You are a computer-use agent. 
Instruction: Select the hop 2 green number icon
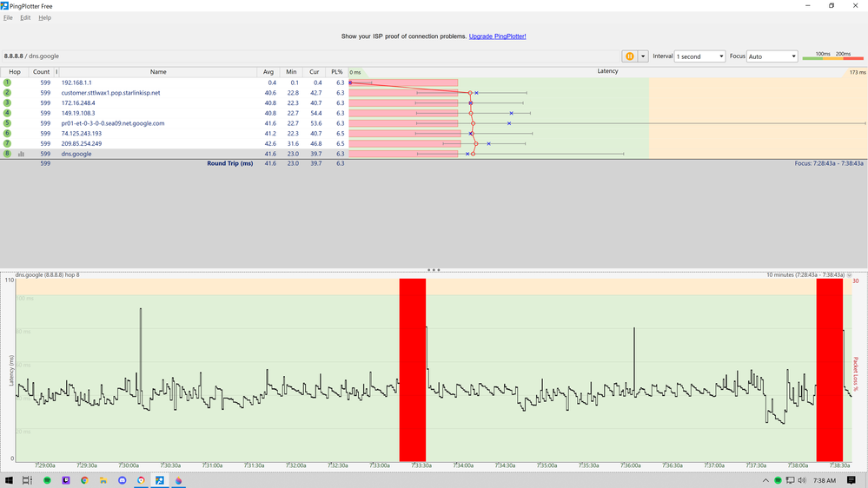coord(8,93)
